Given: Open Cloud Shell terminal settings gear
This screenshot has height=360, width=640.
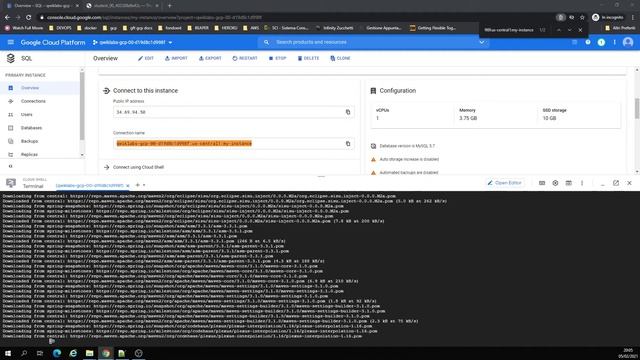Looking at the screenshot, I should [x=555, y=183].
